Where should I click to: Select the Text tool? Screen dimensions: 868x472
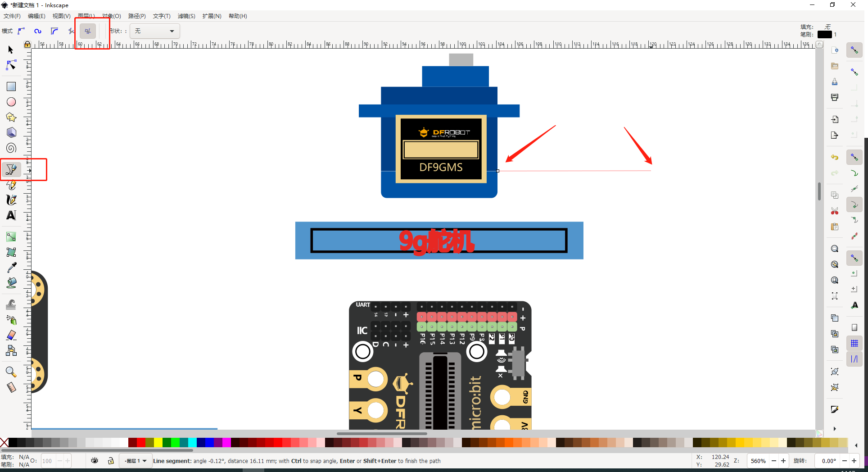click(11, 215)
